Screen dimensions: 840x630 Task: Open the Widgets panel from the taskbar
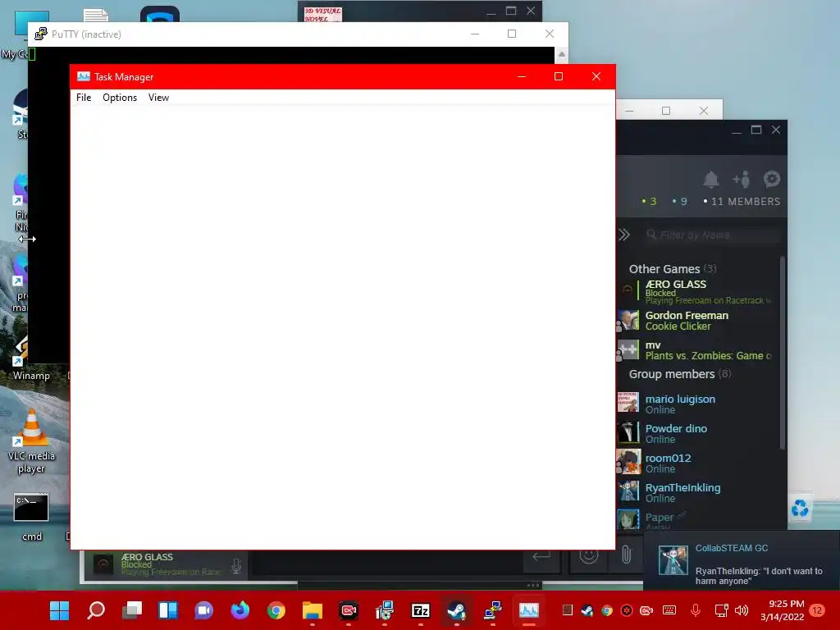coord(167,610)
